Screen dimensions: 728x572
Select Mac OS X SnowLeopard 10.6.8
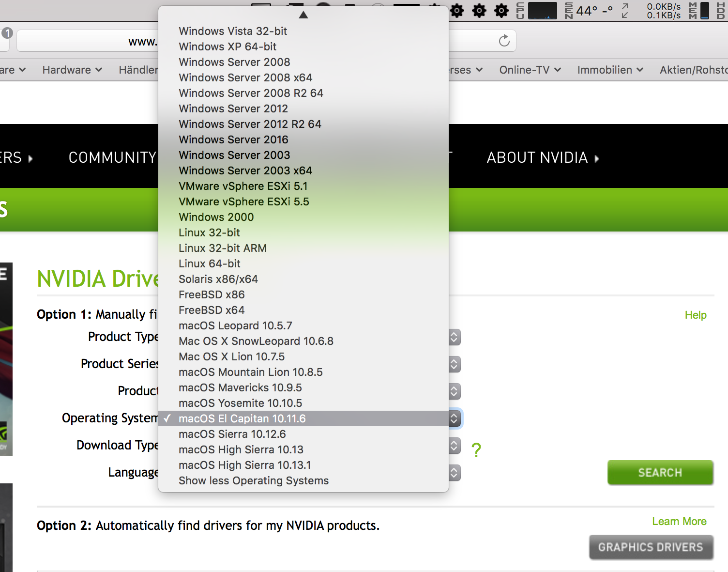tap(303, 341)
